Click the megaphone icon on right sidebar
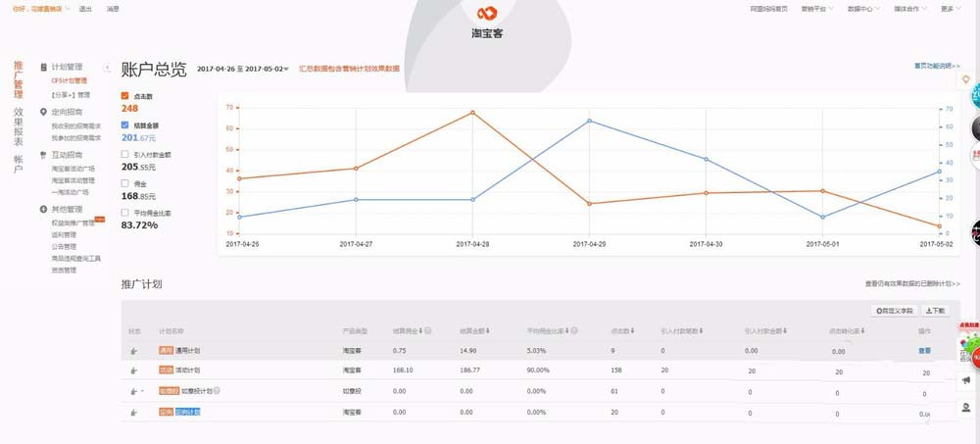980x444 pixels. tap(965, 379)
